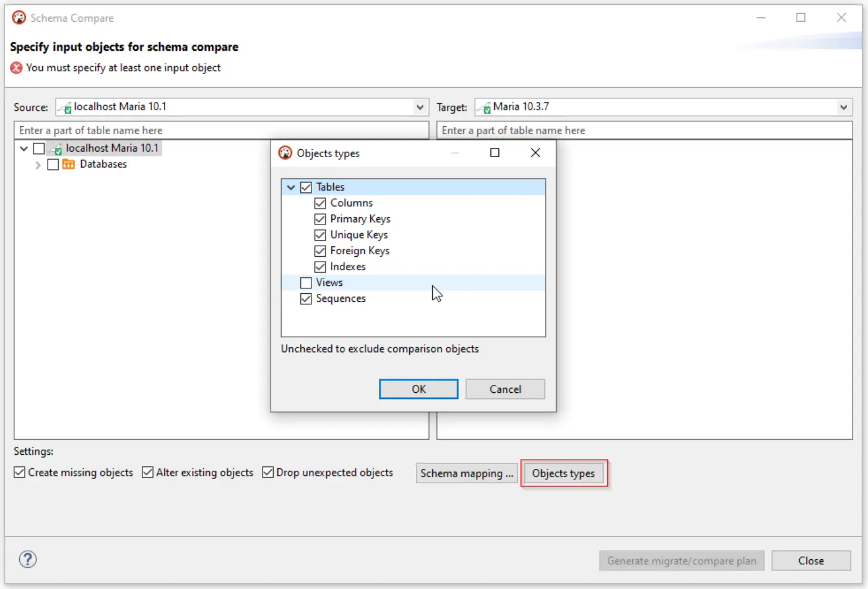
Task: Click the Objects types dialog logo icon
Action: click(285, 153)
